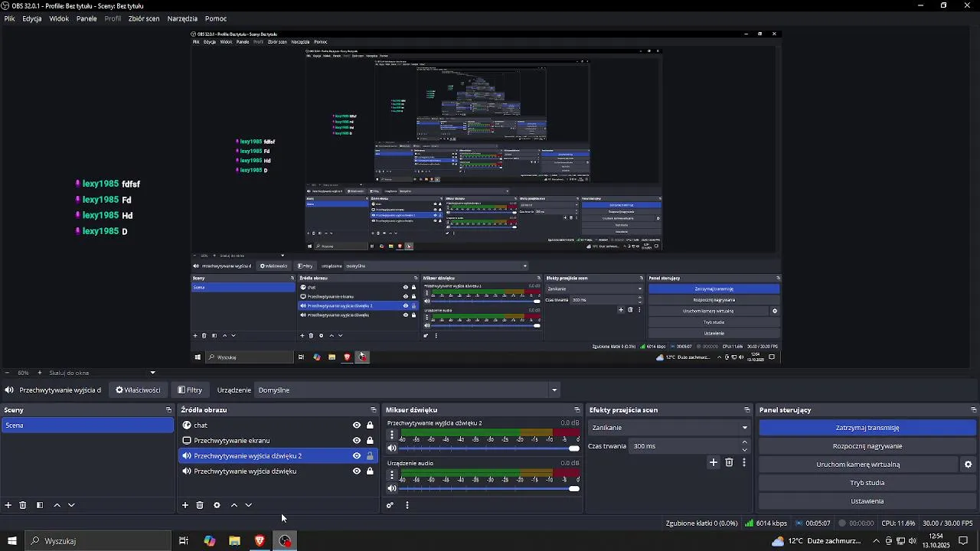Select Scena in the Sceny list
Screen dimensions: 980x551
(87, 425)
